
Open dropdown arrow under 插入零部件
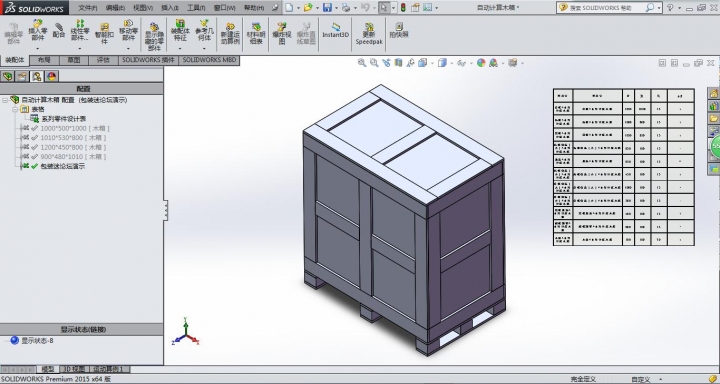point(38,48)
